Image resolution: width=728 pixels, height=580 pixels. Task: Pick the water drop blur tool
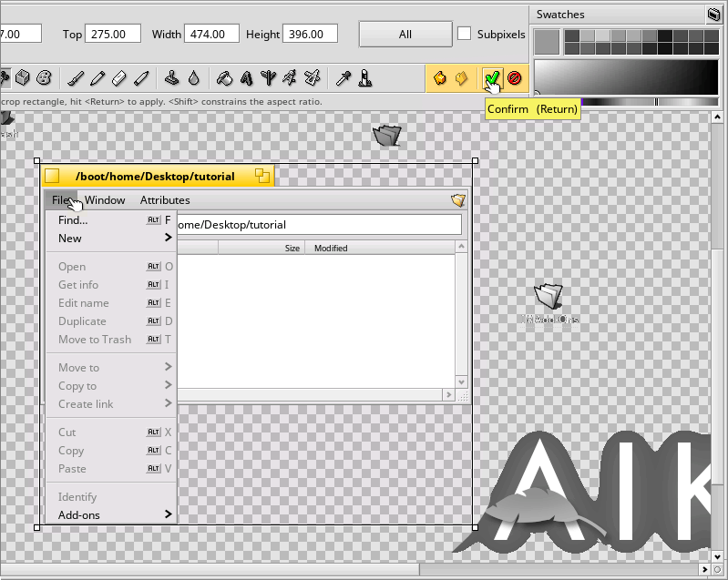coord(194,78)
